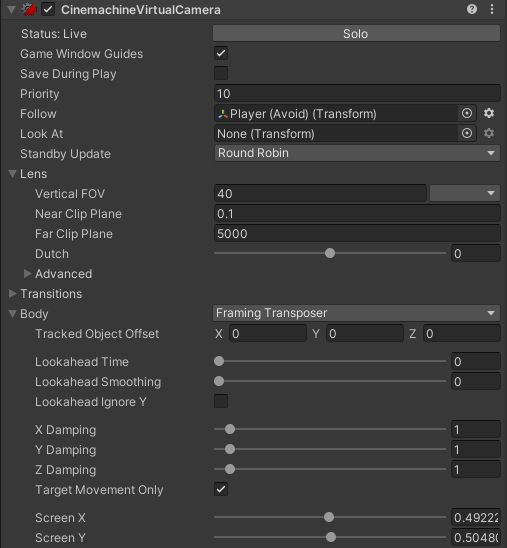Screen dimensions: 507x548
Task: Click the 'CinemachineVirtualCamera' component title
Action: (141, 10)
